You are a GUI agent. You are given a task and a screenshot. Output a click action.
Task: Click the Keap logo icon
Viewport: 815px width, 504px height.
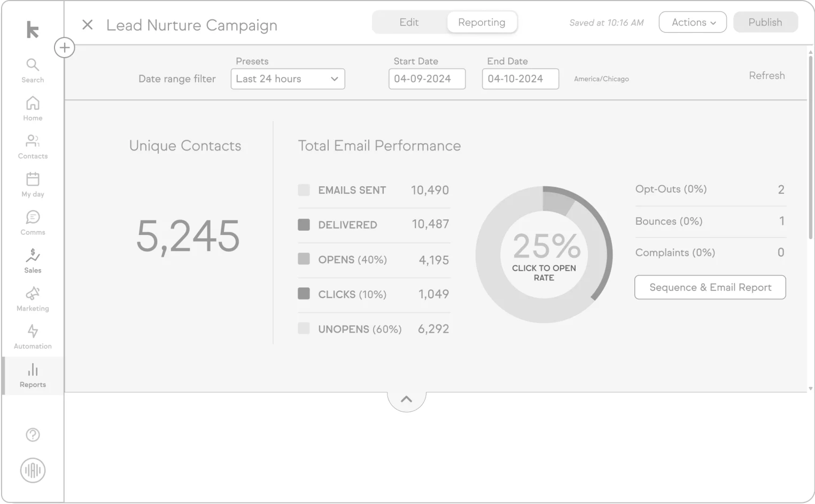[x=33, y=29]
